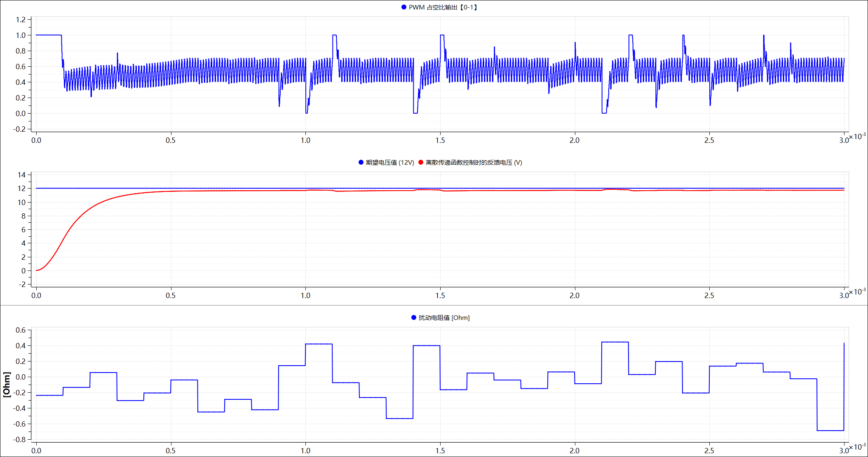Click the 14 y-tick on voltage plot
This screenshot has width=868, height=457.
point(21,175)
